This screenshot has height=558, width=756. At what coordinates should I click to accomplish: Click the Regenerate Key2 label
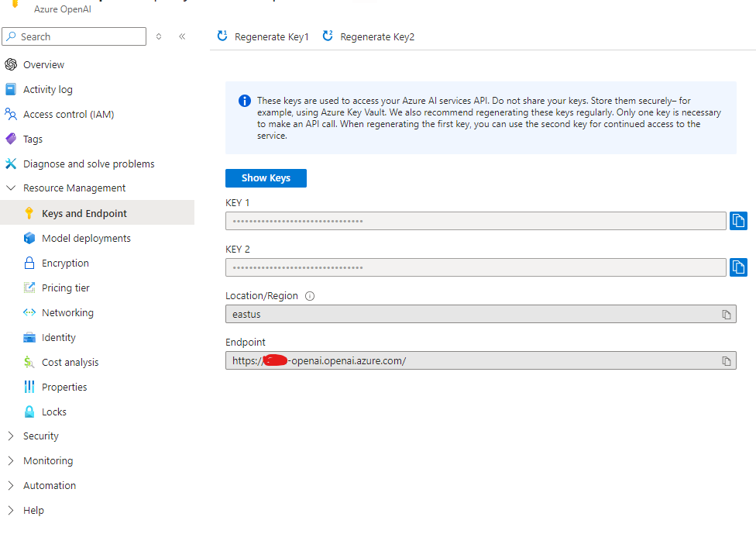[x=377, y=36]
